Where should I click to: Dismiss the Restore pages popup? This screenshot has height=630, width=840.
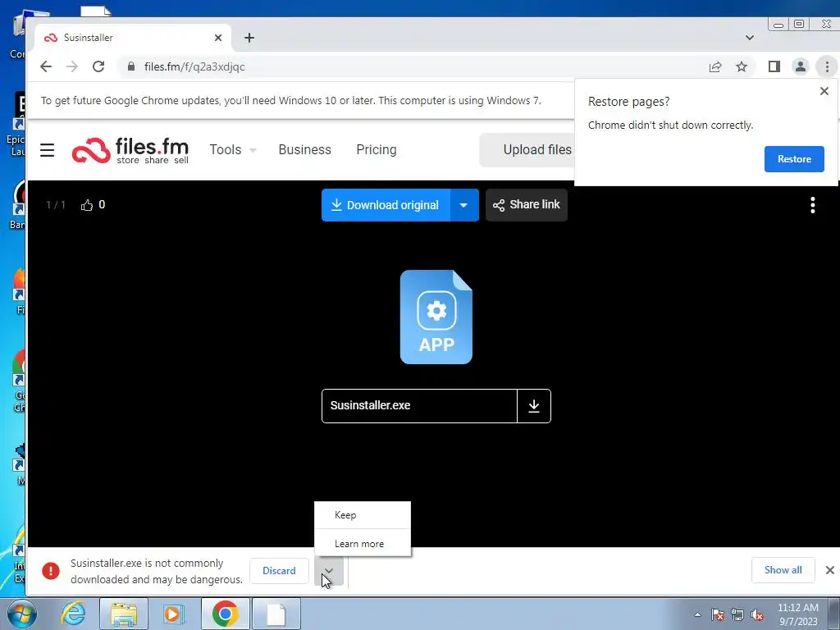(824, 91)
